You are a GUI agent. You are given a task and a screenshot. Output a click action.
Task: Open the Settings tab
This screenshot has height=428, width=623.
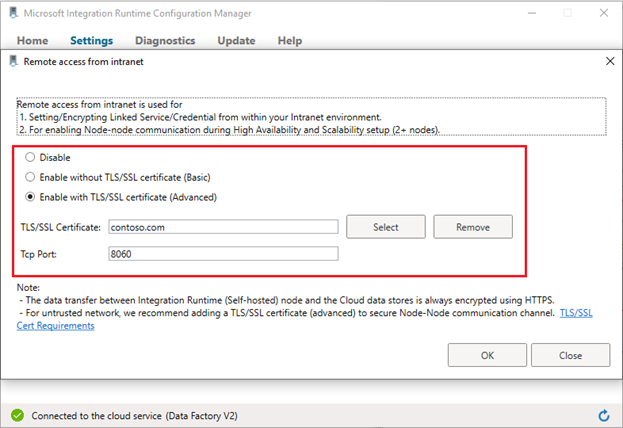pos(92,41)
